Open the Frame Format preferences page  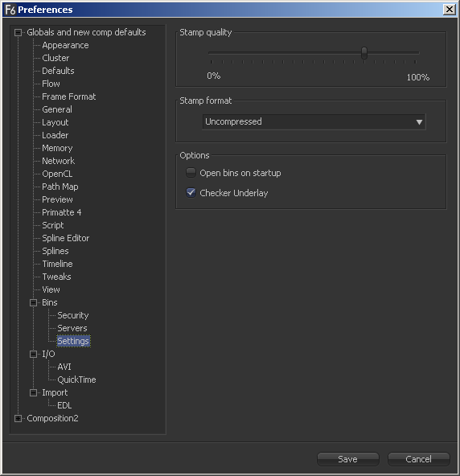coord(69,96)
